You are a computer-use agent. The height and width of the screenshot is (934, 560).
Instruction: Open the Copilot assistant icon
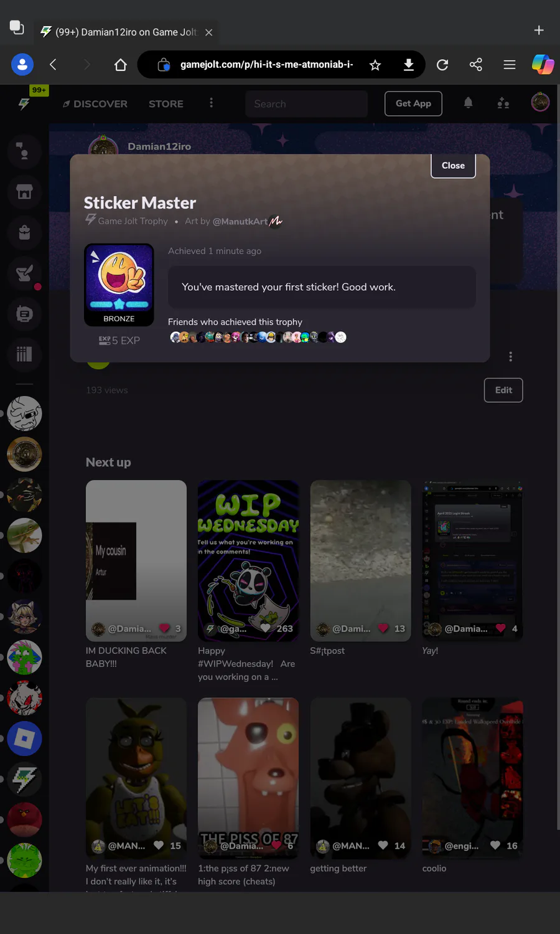(x=543, y=64)
